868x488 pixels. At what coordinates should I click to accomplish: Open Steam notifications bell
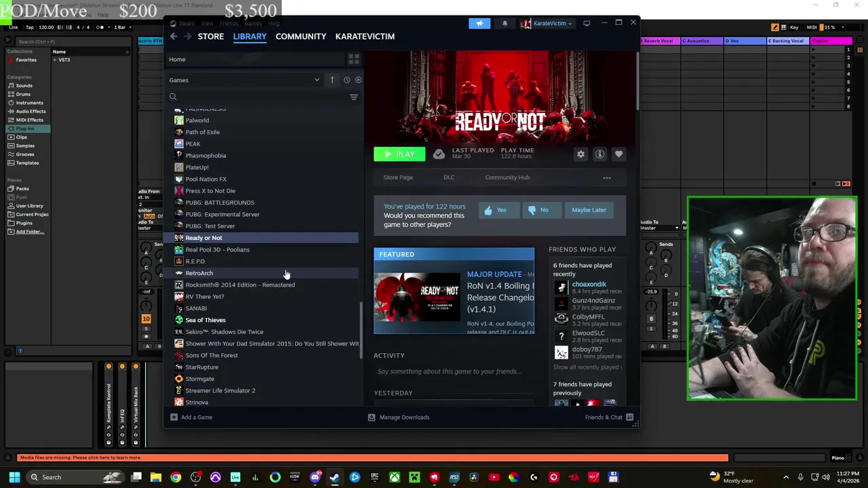pyautogui.click(x=505, y=23)
